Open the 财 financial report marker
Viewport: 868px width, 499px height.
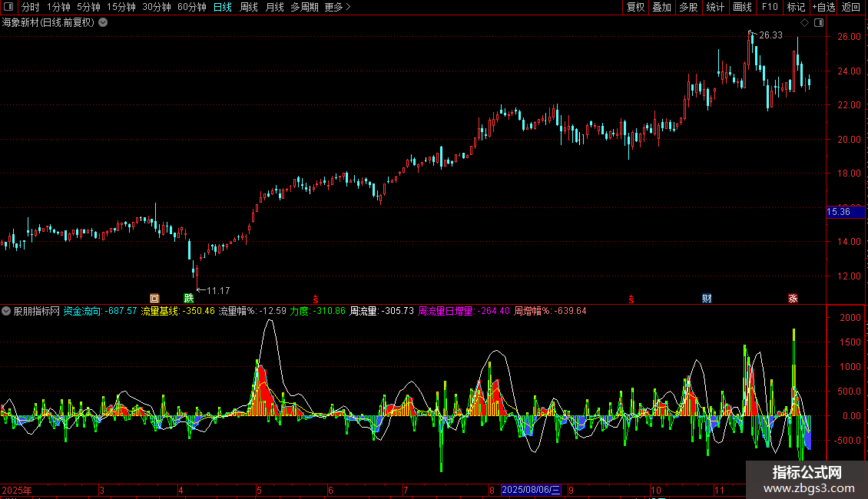coord(707,298)
